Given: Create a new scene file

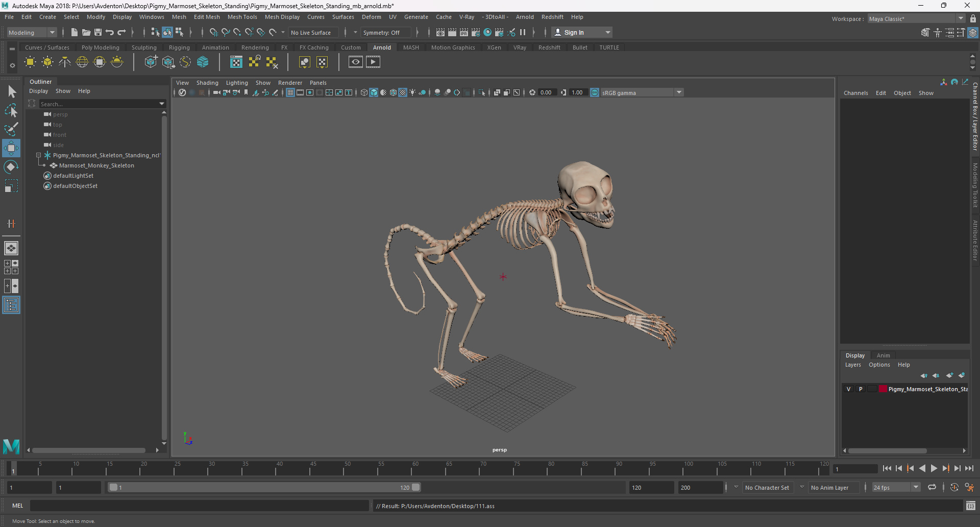Looking at the screenshot, I should pos(75,32).
